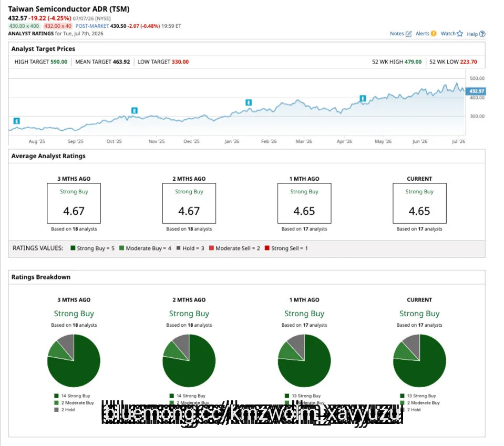Viewport: 504px width, 446px height.
Task: Open the Alerts link
Action: 422,34
